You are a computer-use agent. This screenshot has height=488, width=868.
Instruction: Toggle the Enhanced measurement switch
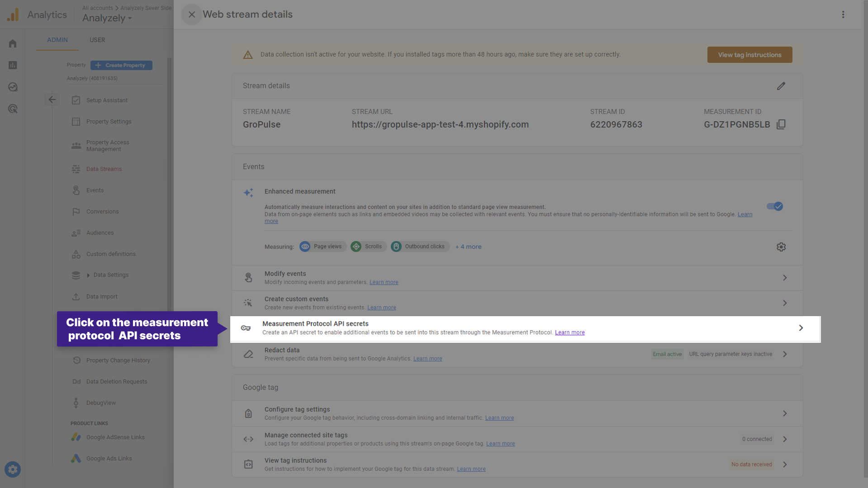click(x=775, y=206)
